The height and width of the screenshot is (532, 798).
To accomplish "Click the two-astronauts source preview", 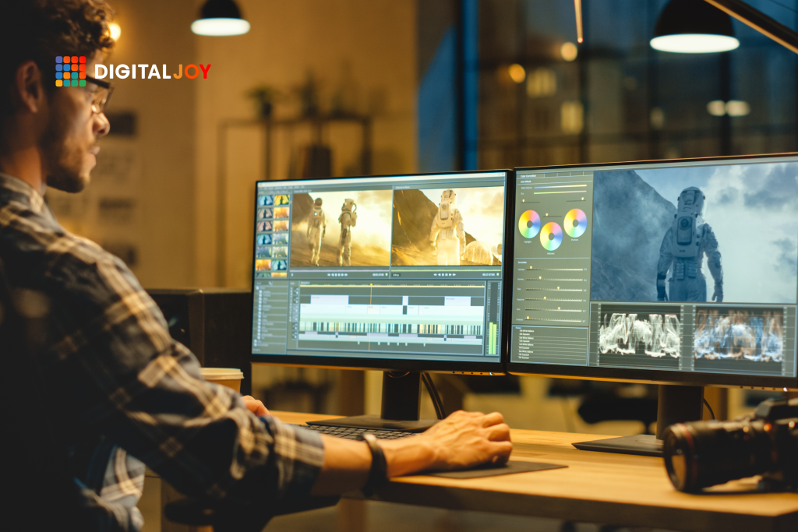I will coord(340,229).
